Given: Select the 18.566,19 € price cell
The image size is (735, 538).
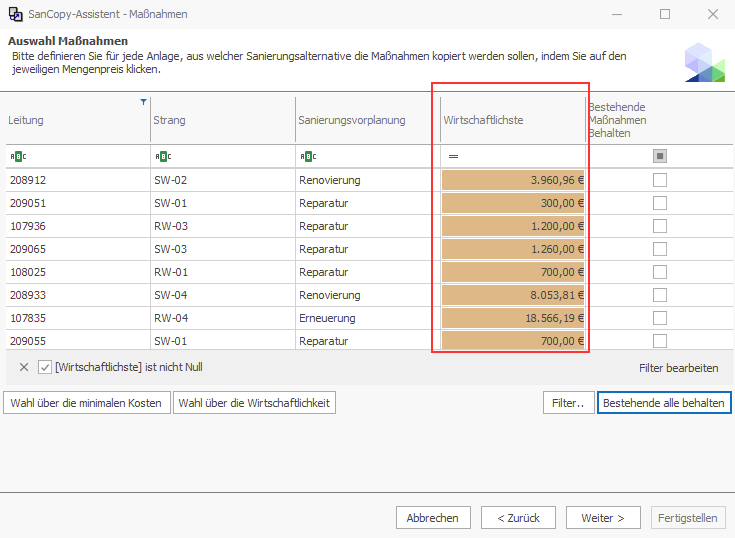Looking at the screenshot, I should [512, 318].
